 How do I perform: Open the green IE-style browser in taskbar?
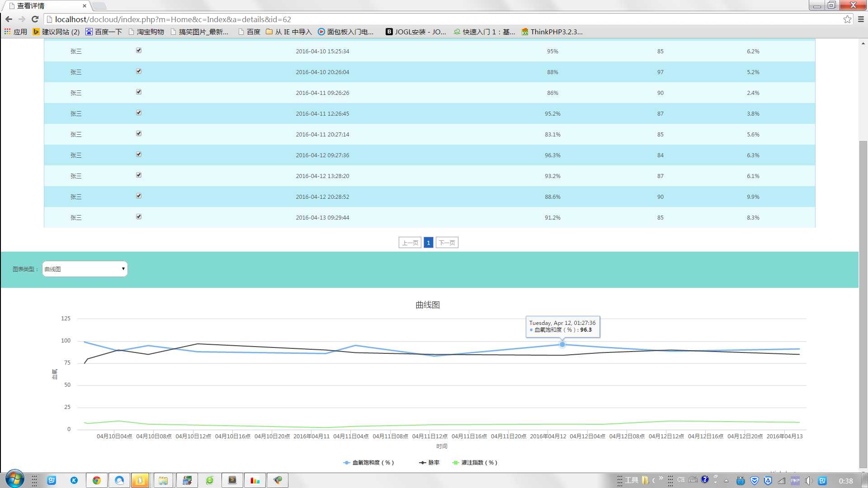click(210, 480)
